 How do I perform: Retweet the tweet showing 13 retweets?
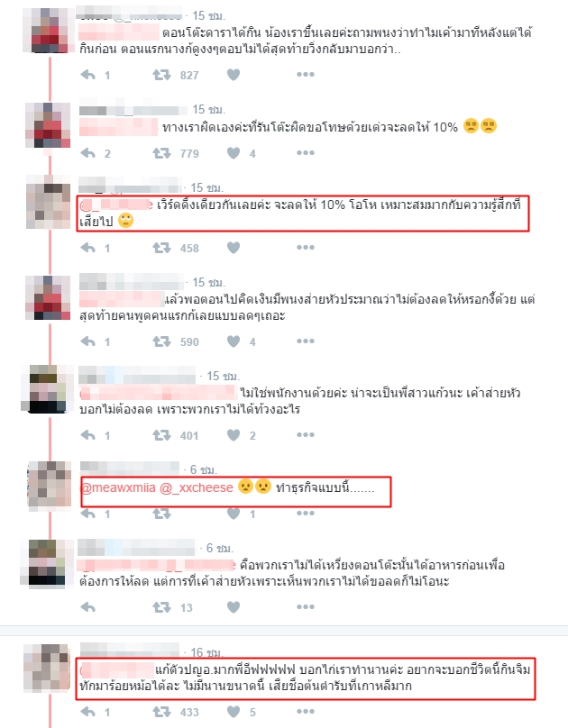pyautogui.click(x=161, y=607)
